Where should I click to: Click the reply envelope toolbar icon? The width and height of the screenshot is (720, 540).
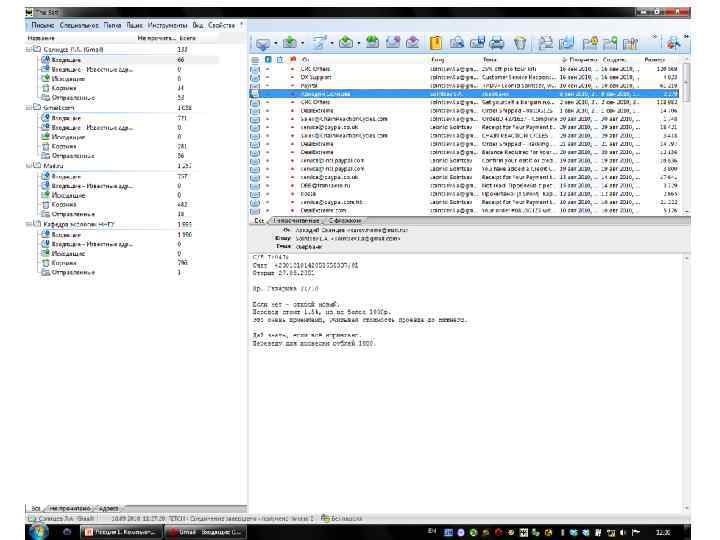tap(346, 43)
